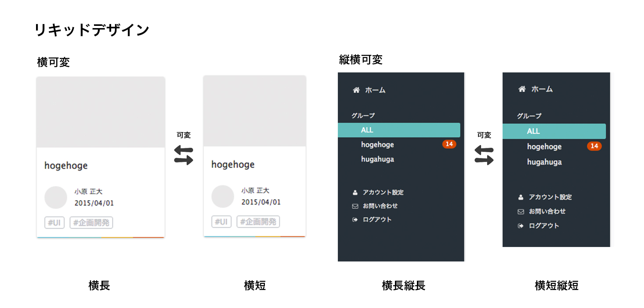Click person icon in the narrow sidebar
This screenshot has width=644, height=308.
[521, 197]
